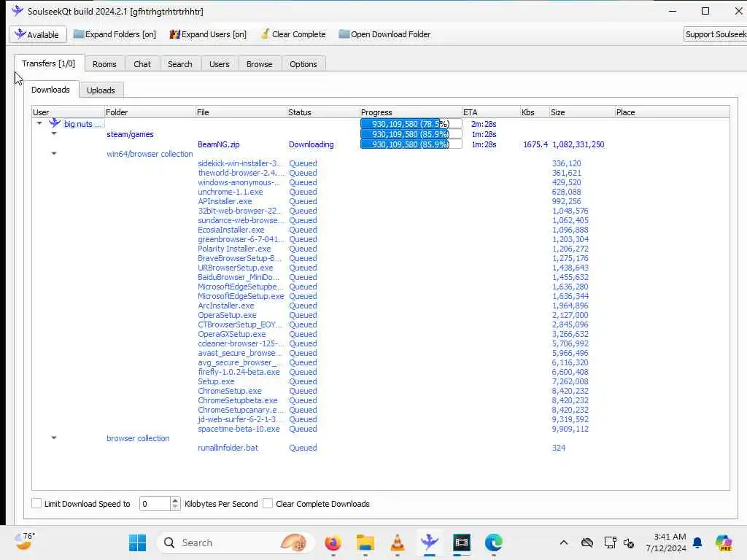Click the Available status bird icon
The height and width of the screenshot is (560, 747).
point(20,34)
